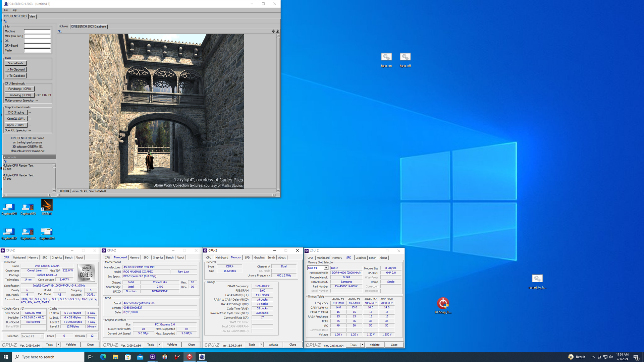Select the Capture001 desktop file
The height and width of the screenshot is (362, 644).
(9, 209)
